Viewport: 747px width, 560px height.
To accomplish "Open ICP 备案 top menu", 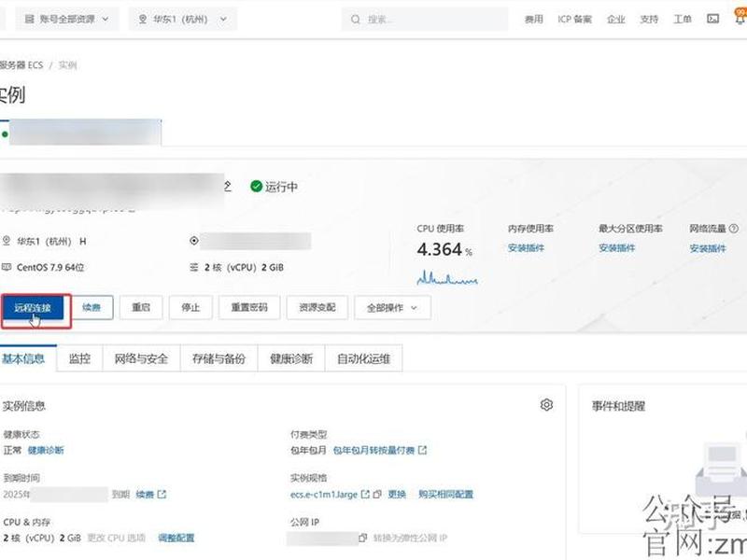I will [575, 19].
